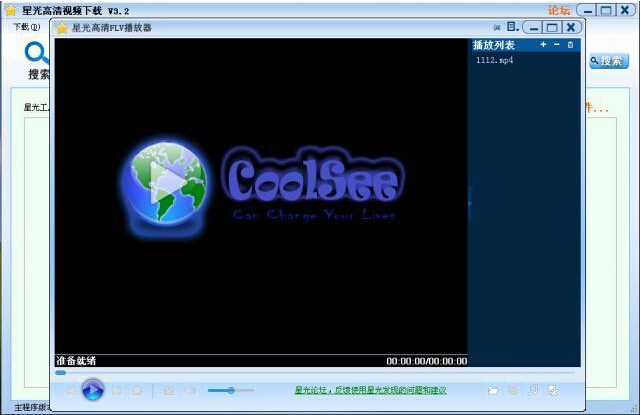This screenshot has width=642, height=415.
Task: Click the icon right of the open-folder icon
Action: point(513,390)
